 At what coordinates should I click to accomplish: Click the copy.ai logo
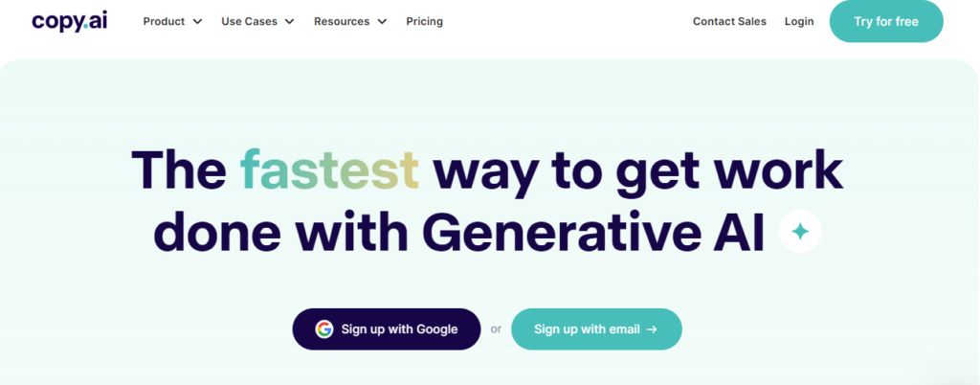pyautogui.click(x=69, y=21)
